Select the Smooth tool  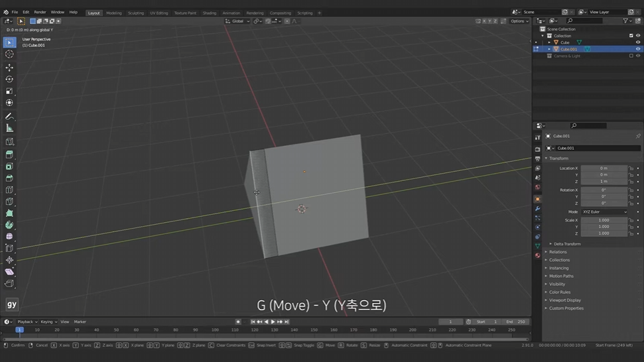click(9, 237)
